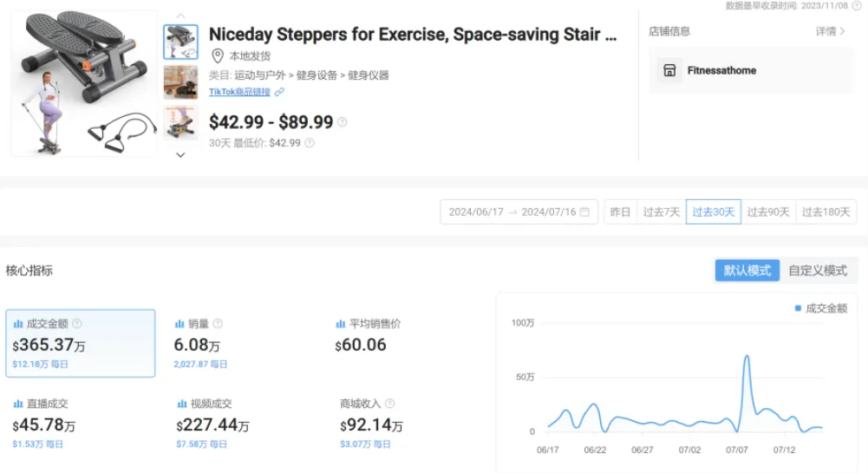Click the help icon beside price range
Image resolution: width=868 pixels, height=473 pixels.
pyautogui.click(x=343, y=122)
